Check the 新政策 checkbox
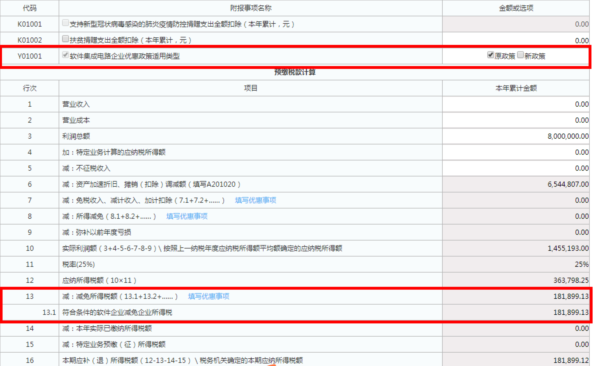The width and height of the screenshot is (596, 367). tap(520, 55)
